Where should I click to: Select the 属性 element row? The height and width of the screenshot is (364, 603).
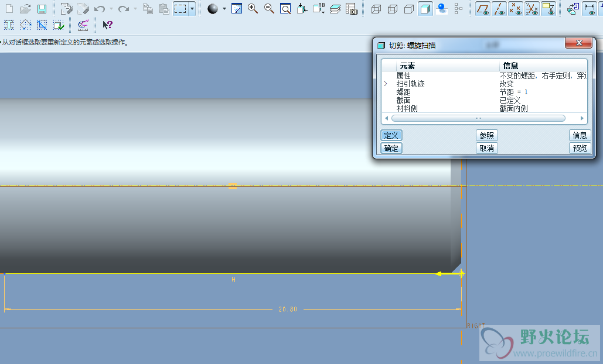tap(485, 75)
